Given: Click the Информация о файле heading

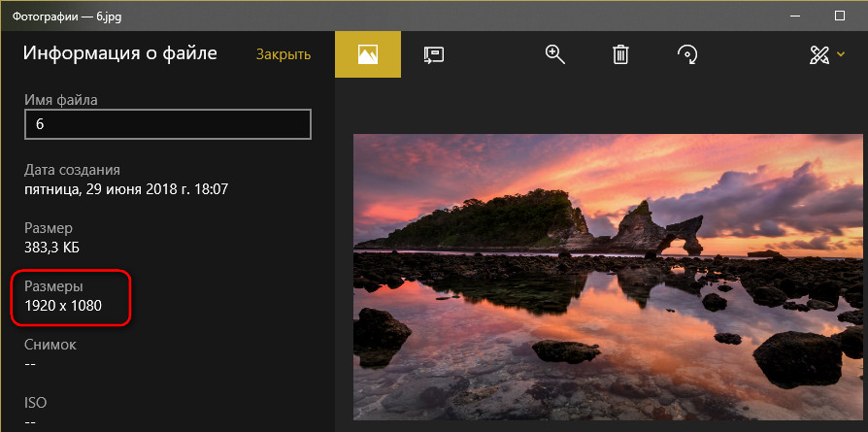Looking at the screenshot, I should [120, 53].
